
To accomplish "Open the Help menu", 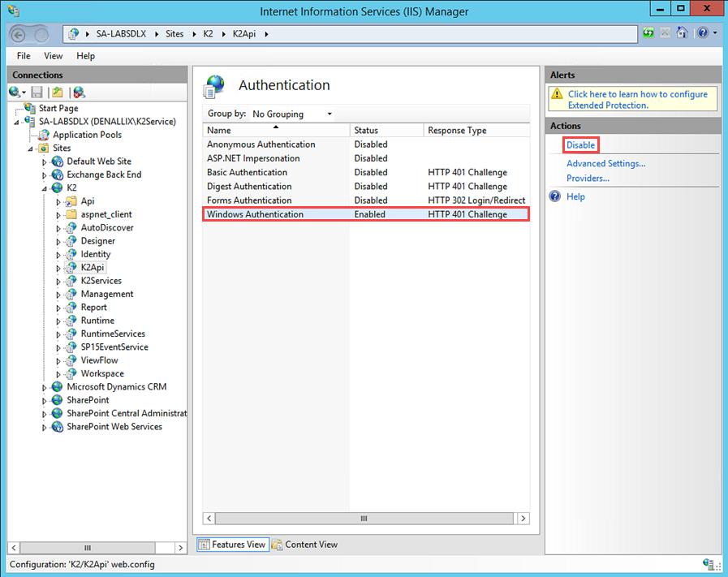I will (x=86, y=56).
